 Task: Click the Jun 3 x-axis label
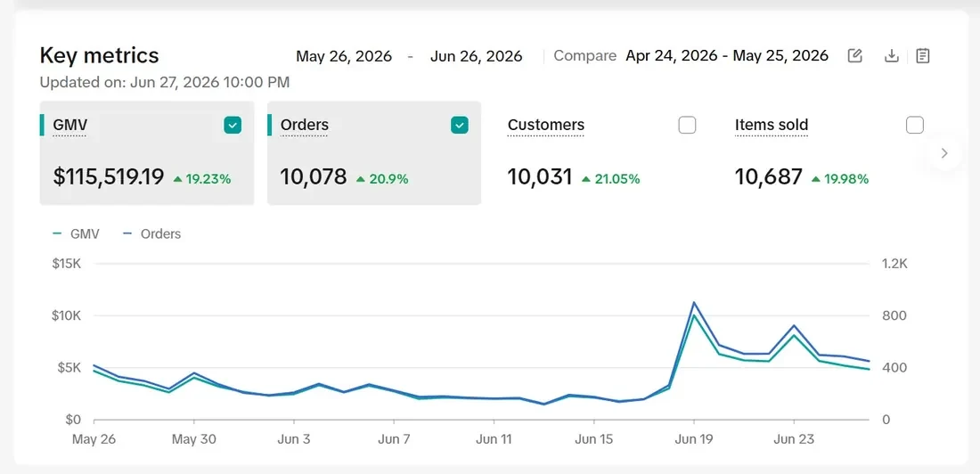point(294,439)
